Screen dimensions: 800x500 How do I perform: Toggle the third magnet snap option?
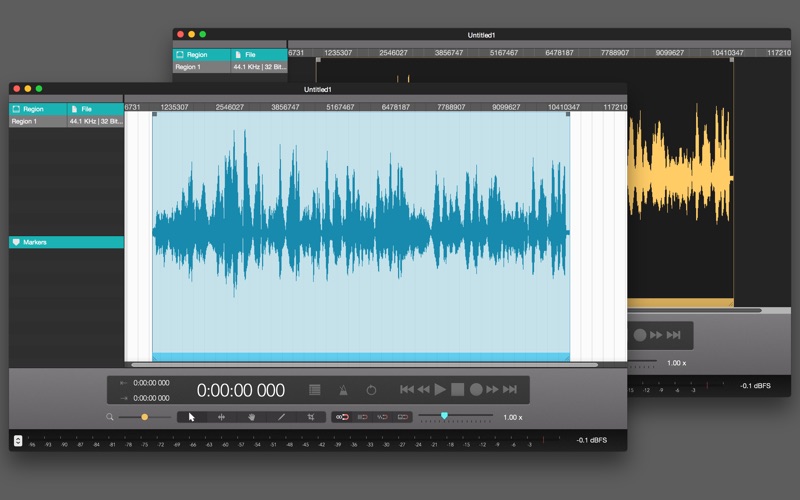click(382, 417)
